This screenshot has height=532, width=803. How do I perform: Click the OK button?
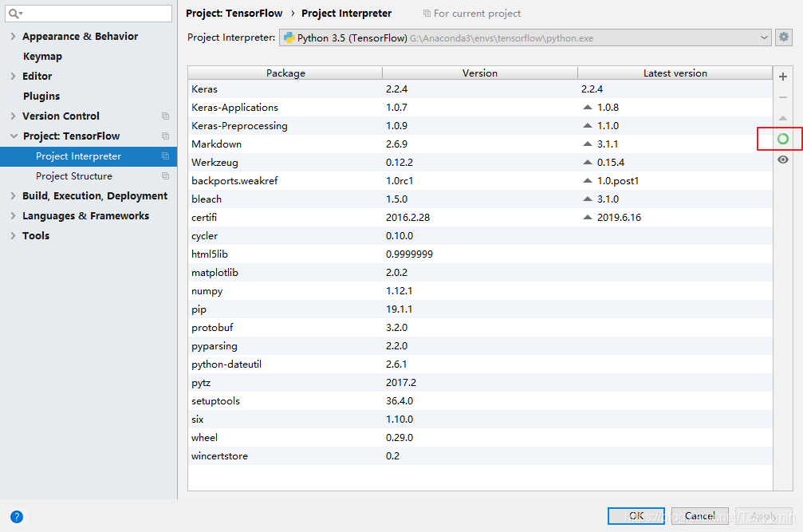[x=636, y=515]
